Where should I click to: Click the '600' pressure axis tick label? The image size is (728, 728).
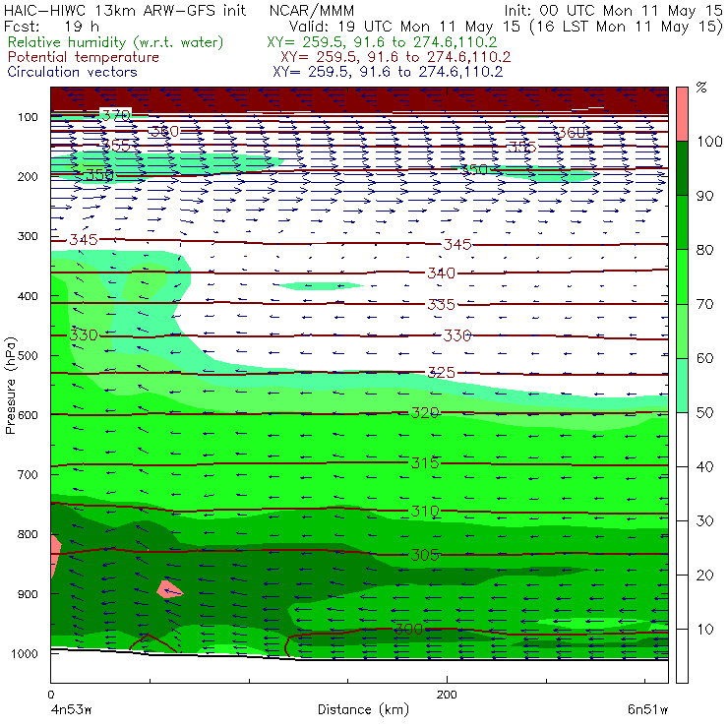pos(28,414)
